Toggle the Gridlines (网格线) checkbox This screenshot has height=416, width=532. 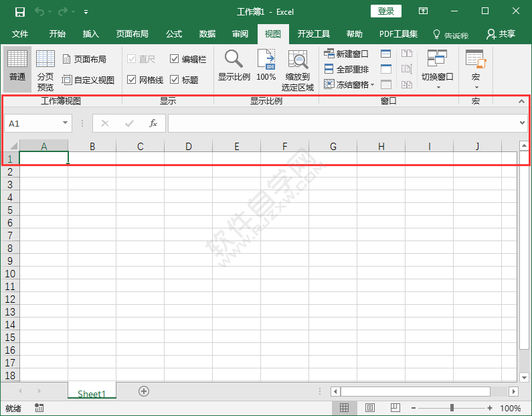[132, 80]
